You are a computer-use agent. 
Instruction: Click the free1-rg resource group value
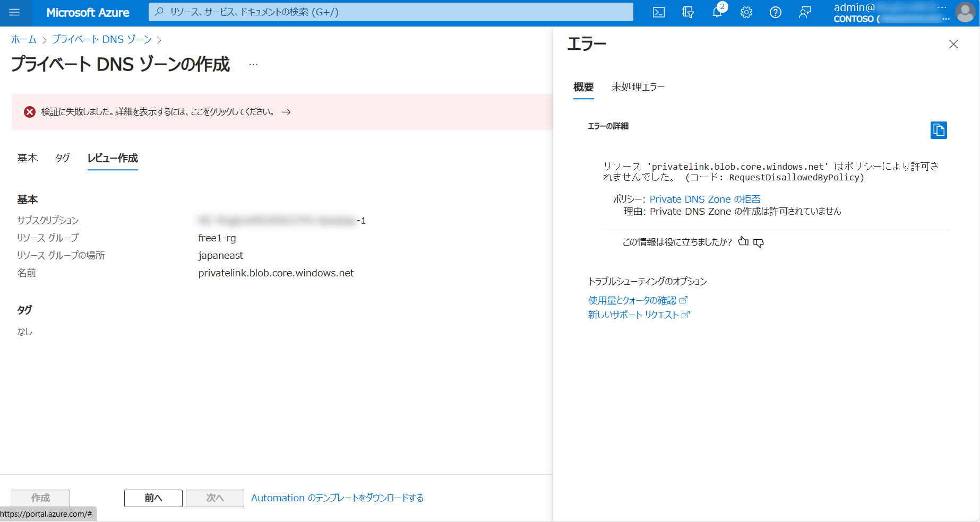[217, 238]
